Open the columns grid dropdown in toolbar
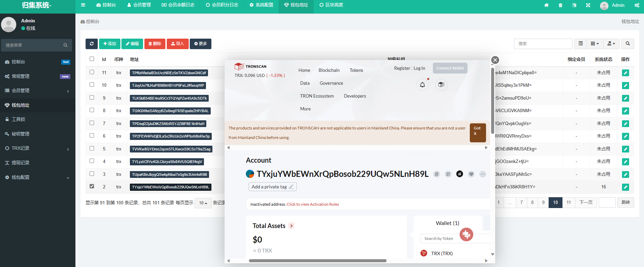Screen dimensions: 644x267 (x=595, y=44)
